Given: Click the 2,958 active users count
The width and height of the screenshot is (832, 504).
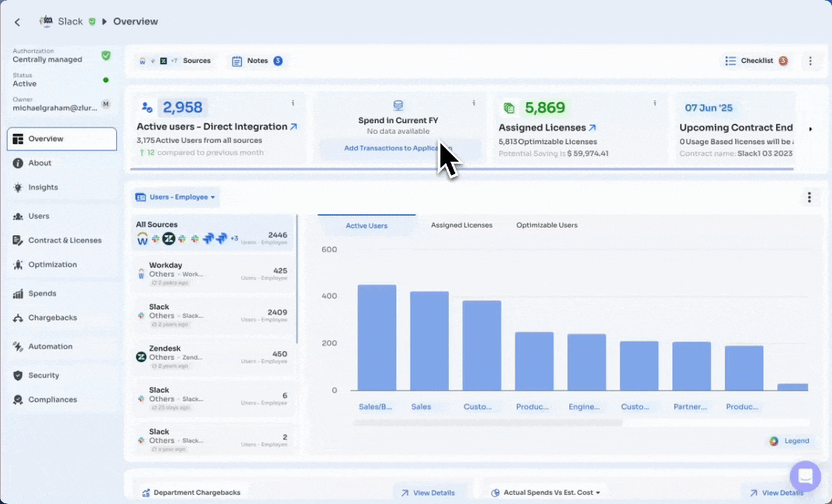Looking at the screenshot, I should click(x=183, y=108).
